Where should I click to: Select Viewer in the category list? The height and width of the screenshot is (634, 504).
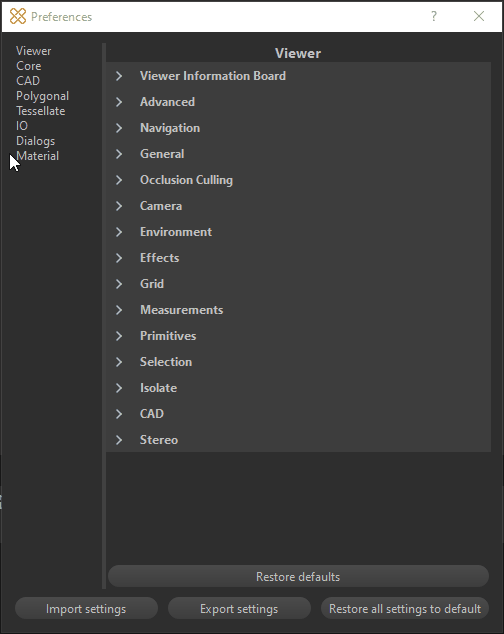click(x=34, y=51)
